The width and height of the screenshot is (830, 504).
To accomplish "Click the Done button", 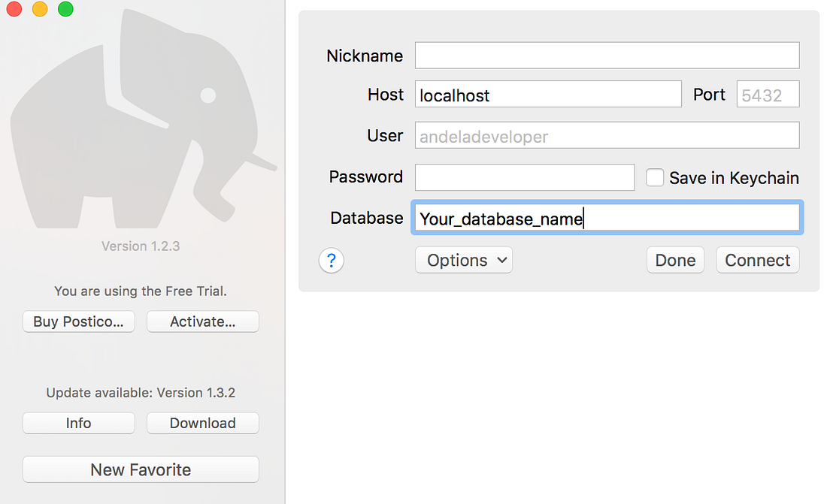I will click(674, 260).
